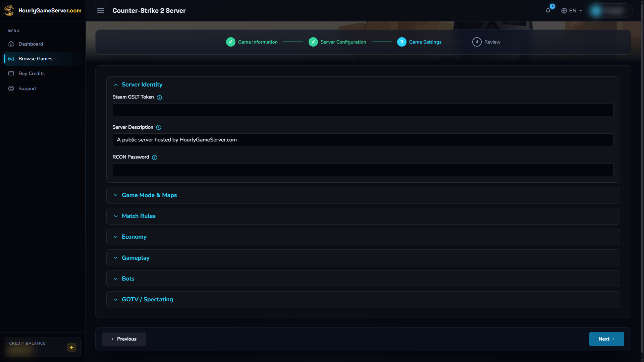Image resolution: width=644 pixels, height=362 pixels.
Task: Click the Game Information step checkmark
Action: 231,42
